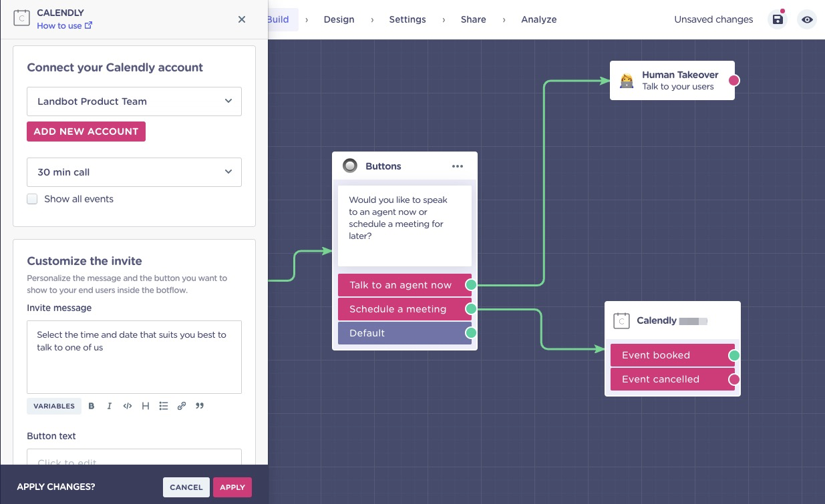Close the Calendly settings panel
825x504 pixels.
242,19
